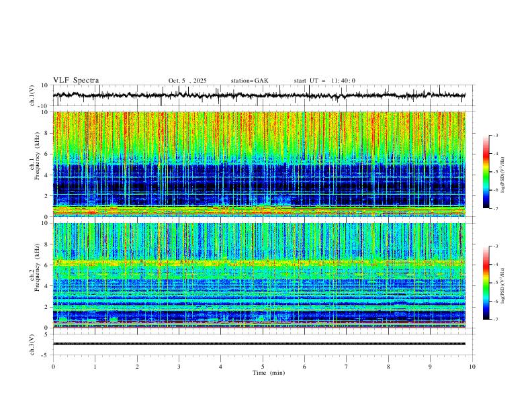Select the ch.2 colorbar "log(PSD)(V²/Hz)" label

tap(502, 285)
